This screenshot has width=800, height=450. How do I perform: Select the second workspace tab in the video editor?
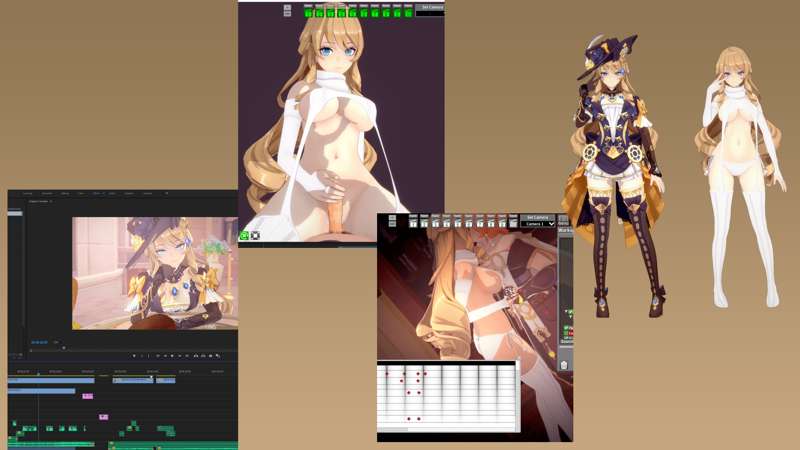47,193
